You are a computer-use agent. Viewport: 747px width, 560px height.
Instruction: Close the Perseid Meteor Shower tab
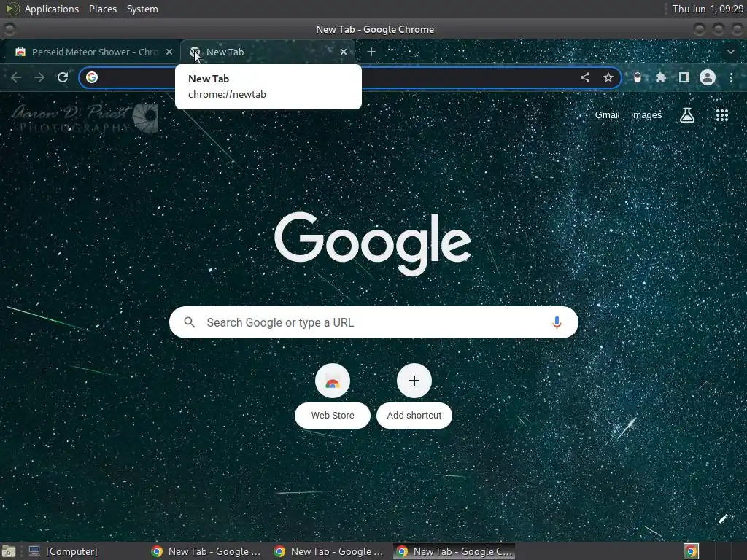169,52
